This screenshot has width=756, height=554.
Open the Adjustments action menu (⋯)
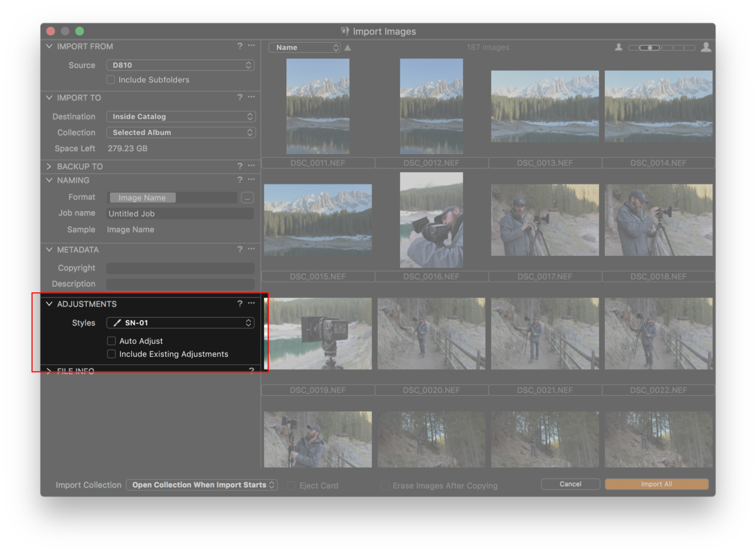tap(251, 303)
